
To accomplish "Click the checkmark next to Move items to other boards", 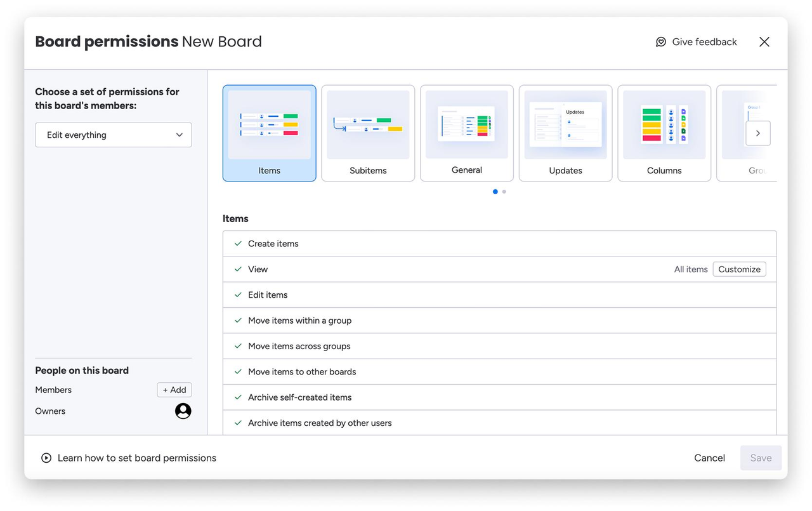I will click(238, 372).
